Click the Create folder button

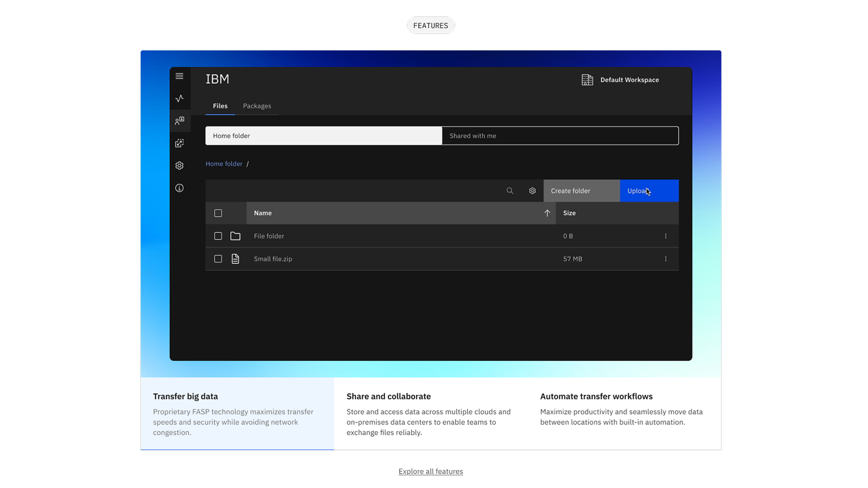[581, 191]
